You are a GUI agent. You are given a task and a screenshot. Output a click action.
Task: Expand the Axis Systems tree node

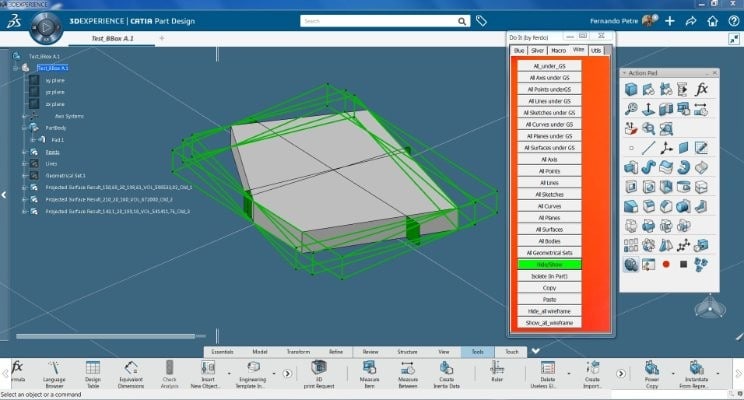pos(24,116)
